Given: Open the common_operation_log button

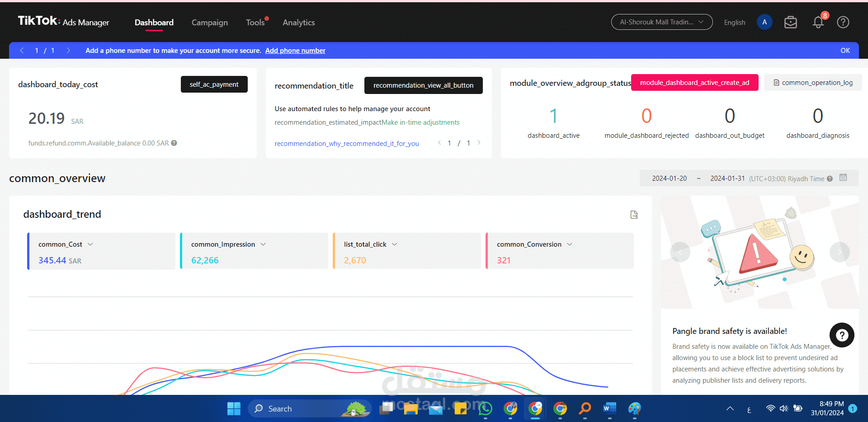Looking at the screenshot, I should click(x=813, y=82).
